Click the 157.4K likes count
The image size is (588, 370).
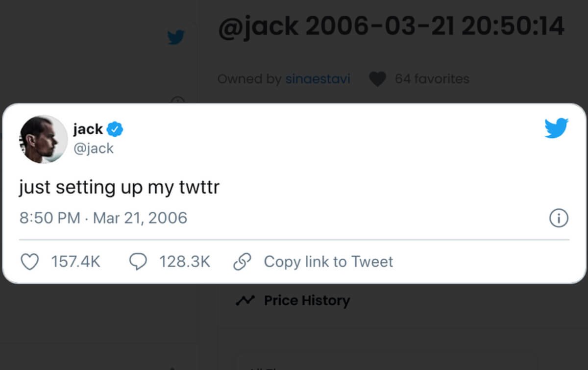pos(75,262)
